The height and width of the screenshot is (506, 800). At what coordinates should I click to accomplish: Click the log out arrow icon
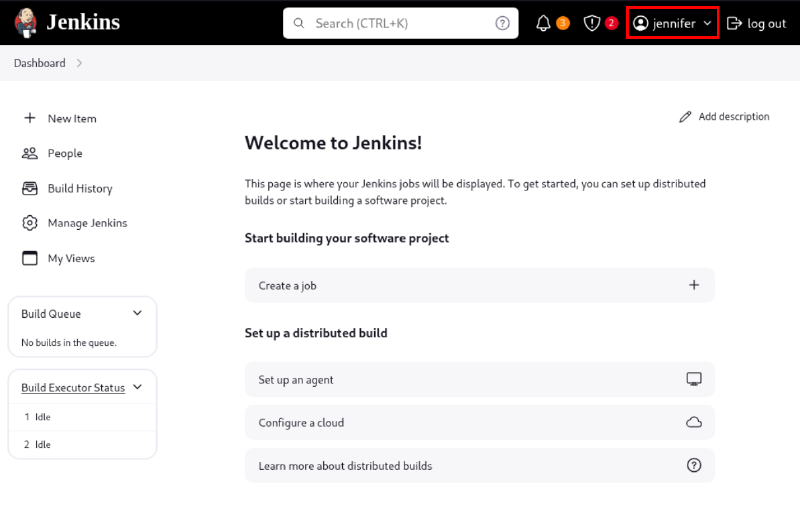pyautogui.click(x=734, y=23)
